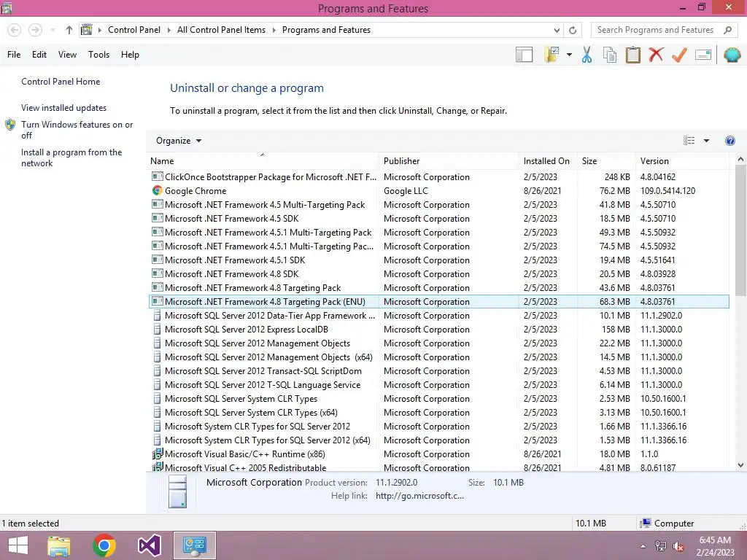Sort by Version column header
Screen dimensions: 747x560
tap(682, 161)
